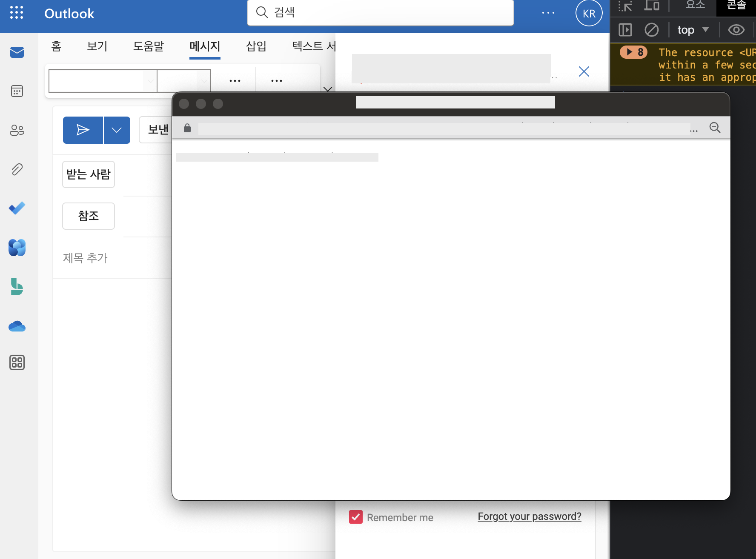This screenshot has height=559, width=756.
Task: Toggle the Remember me checkbox
Action: pos(356,517)
